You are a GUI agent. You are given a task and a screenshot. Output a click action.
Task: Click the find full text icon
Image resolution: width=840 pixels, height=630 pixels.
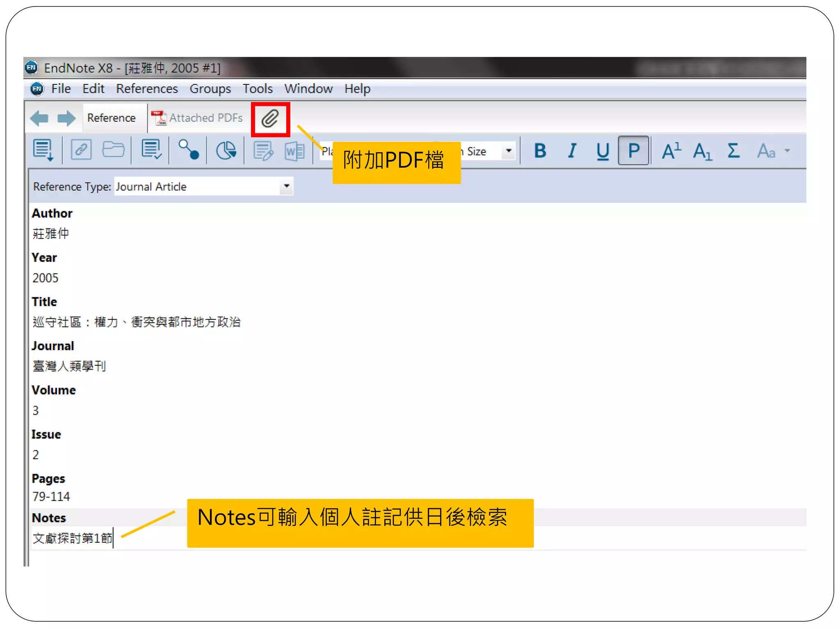click(x=188, y=149)
